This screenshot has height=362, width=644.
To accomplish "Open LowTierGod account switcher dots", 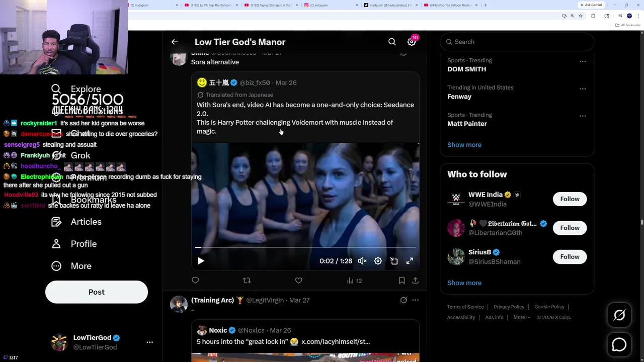I will 149,342.
